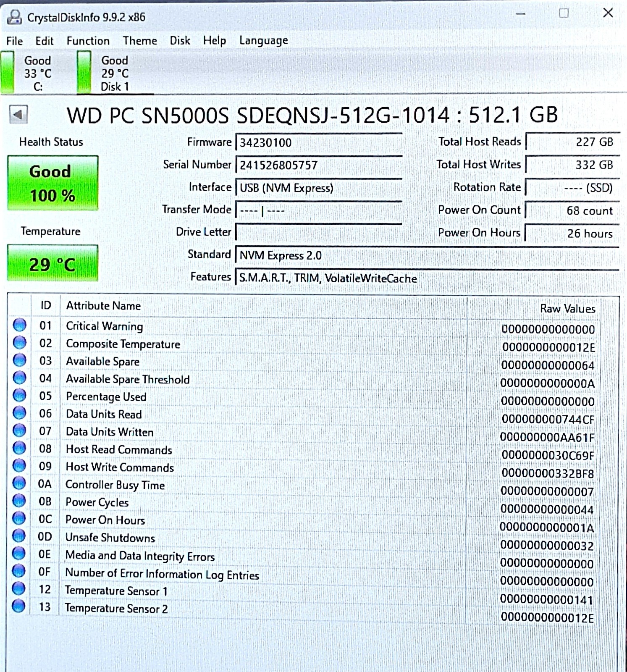Click the Features field
627x672 pixels.
427,278
